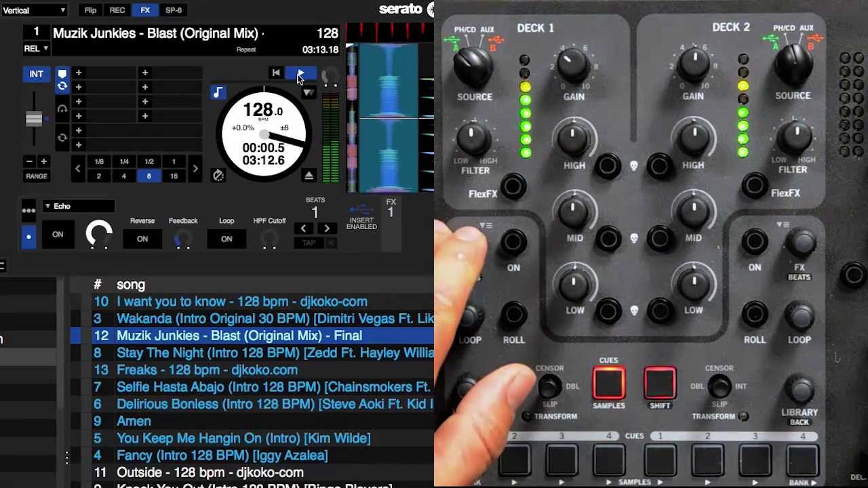The image size is (868, 488).
Task: Select the 16 beat auto loop
Action: tap(174, 176)
